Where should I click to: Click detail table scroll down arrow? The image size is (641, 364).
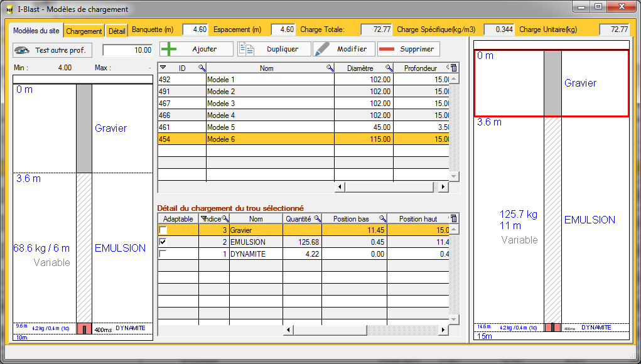pyautogui.click(x=454, y=319)
